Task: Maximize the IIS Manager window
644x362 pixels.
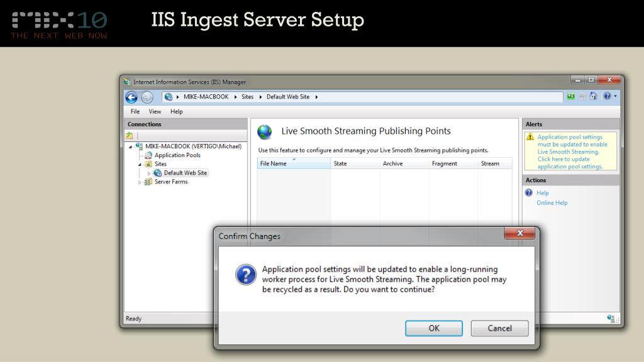Action: click(591, 80)
